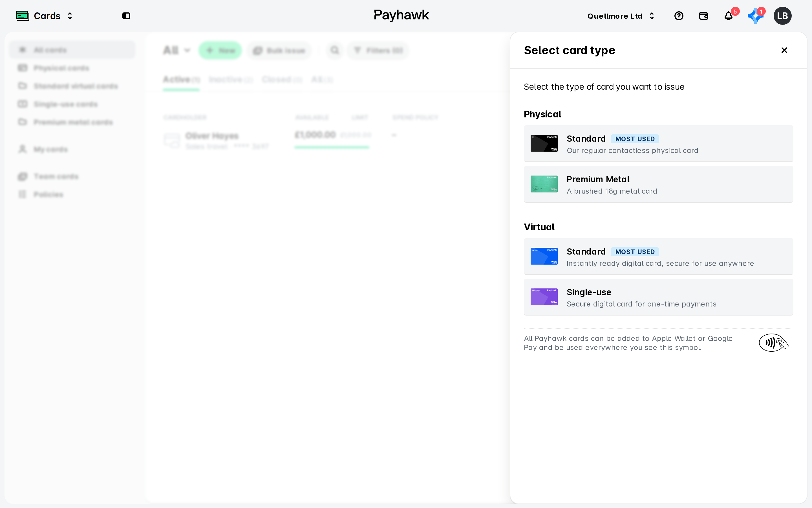Click the 'Secure digital card for one-time payments' text
Image resolution: width=812 pixels, height=508 pixels.
(641, 304)
